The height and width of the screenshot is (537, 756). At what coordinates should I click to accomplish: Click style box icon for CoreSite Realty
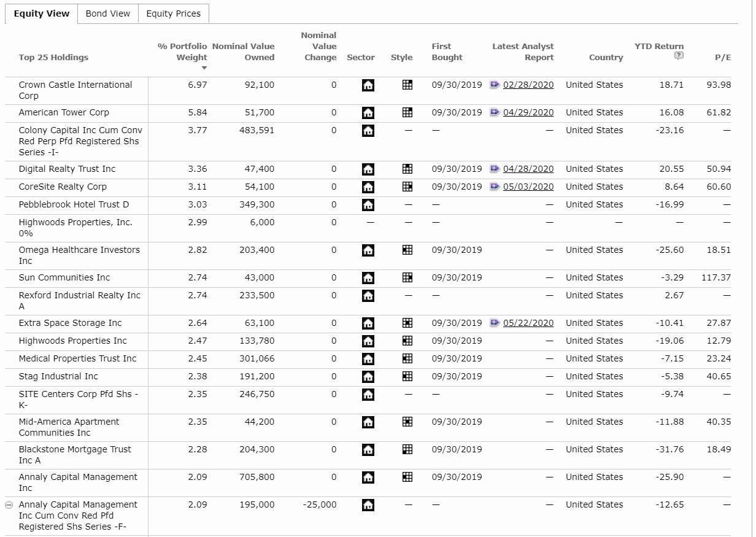(407, 187)
